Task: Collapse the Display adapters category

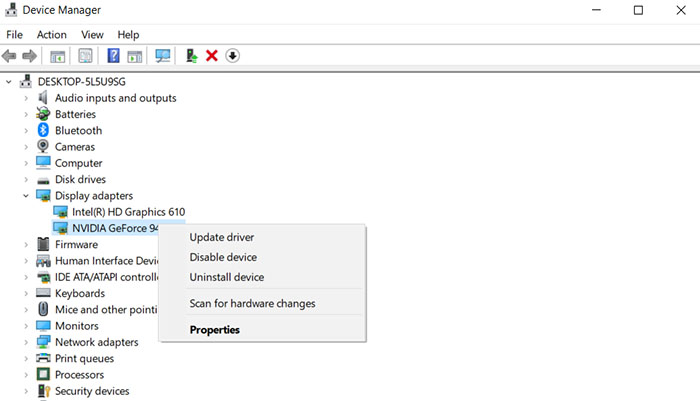Action: point(27,196)
